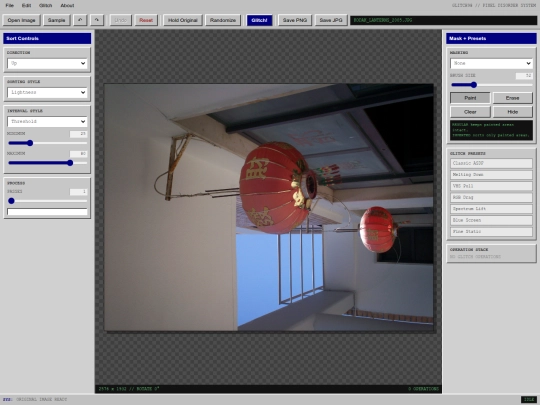This screenshot has width=540, height=405.
Task: Click the Mask + Presets panel header
Action: 491,38
